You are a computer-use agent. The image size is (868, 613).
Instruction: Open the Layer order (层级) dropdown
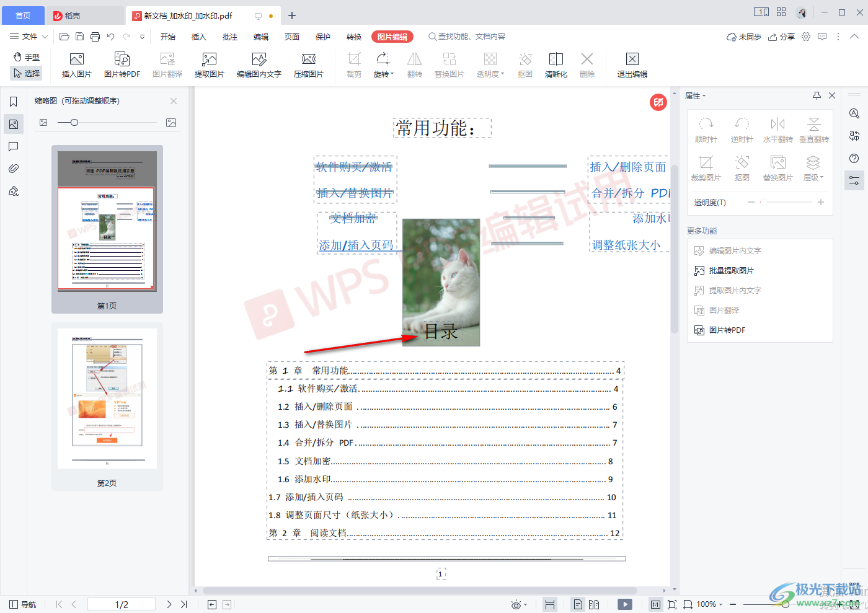tap(813, 169)
